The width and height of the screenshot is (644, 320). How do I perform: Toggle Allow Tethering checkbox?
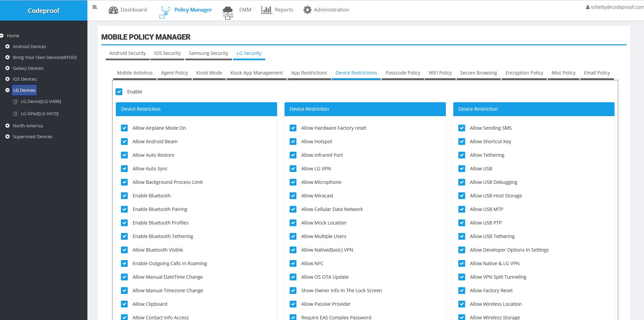tap(462, 155)
